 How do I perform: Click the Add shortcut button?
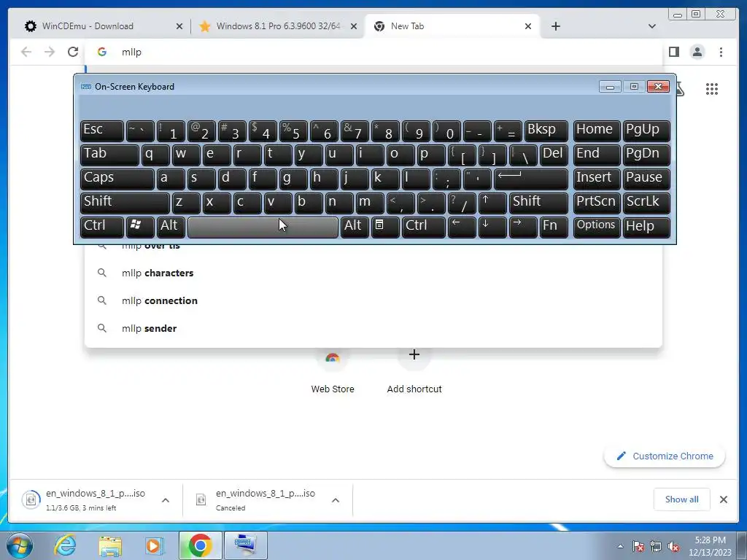pyautogui.click(x=414, y=374)
